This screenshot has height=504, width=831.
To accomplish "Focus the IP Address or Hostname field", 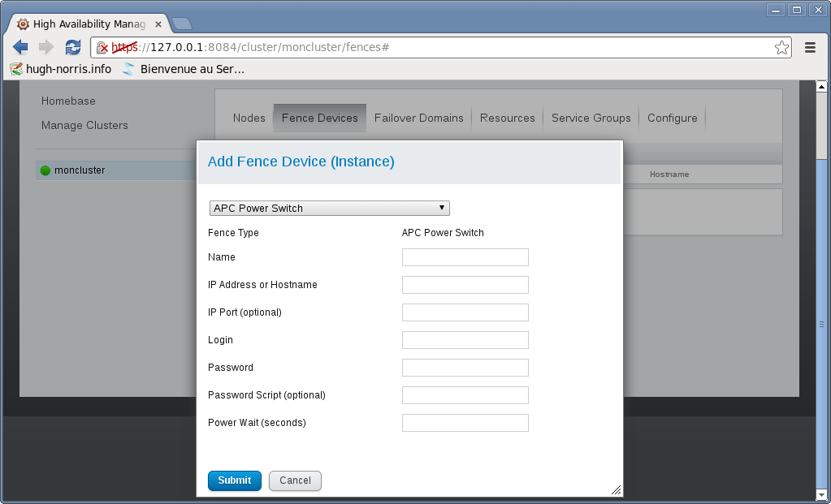I will tap(465, 285).
